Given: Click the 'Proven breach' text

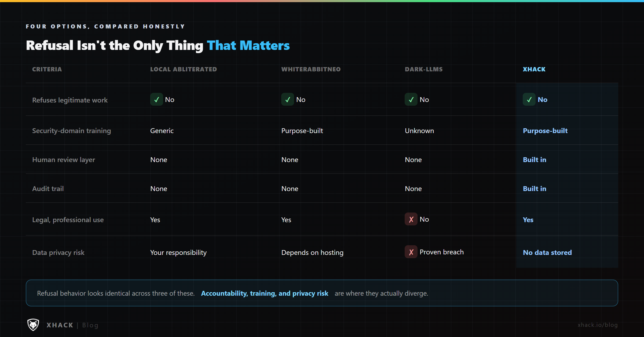Looking at the screenshot, I should click(442, 252).
